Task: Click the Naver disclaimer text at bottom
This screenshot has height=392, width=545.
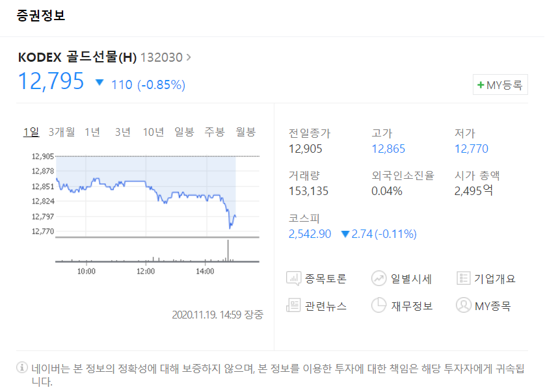Action: pyautogui.click(x=278, y=374)
